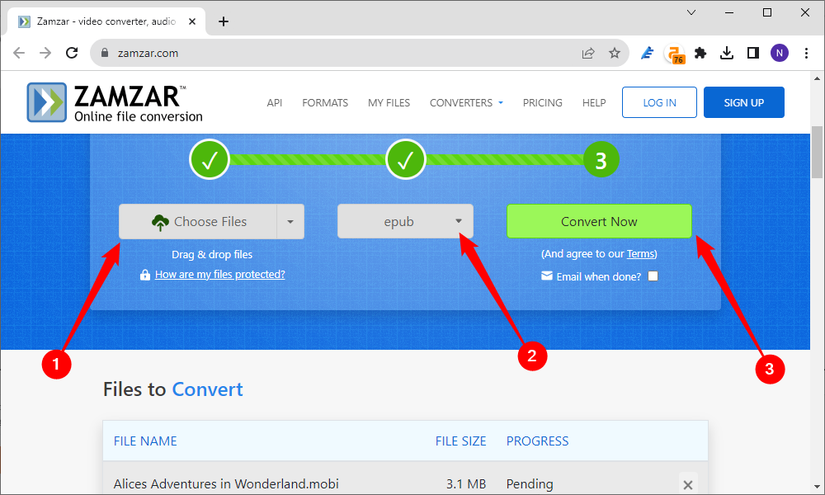Screen dimensions: 825x495
Task: Open the Chrome downloads icon
Action: [727, 53]
